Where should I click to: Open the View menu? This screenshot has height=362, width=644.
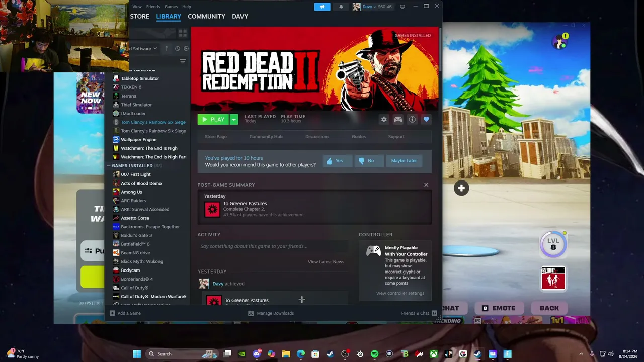pyautogui.click(x=137, y=7)
